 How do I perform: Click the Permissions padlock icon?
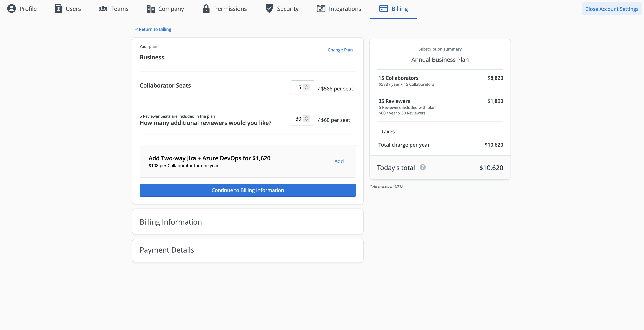(206, 9)
